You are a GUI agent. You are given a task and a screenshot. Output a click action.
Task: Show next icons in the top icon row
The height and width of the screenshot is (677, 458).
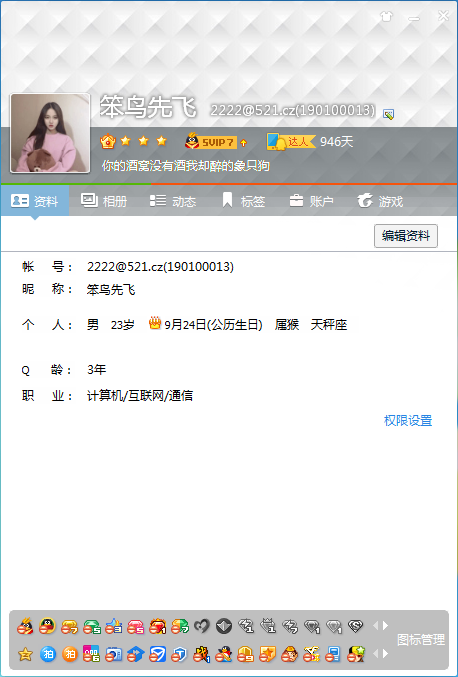point(385,625)
